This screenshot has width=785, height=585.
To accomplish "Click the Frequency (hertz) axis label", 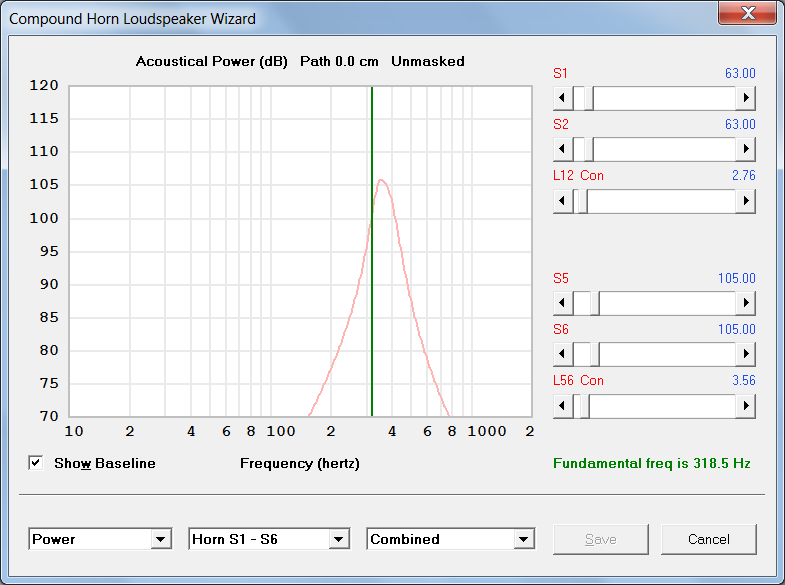I will pos(300,464).
